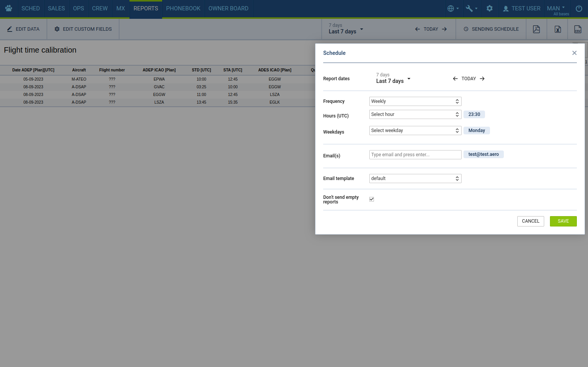
Task: Cancel the schedule dialog
Action: (530, 221)
